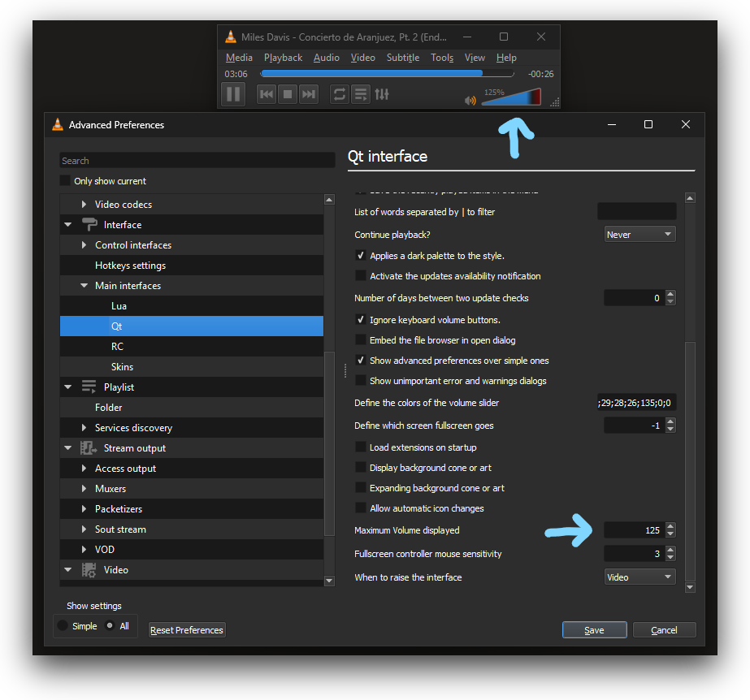Click the VLC cone icon in player title bar
The width and height of the screenshot is (750, 700).
tap(231, 37)
